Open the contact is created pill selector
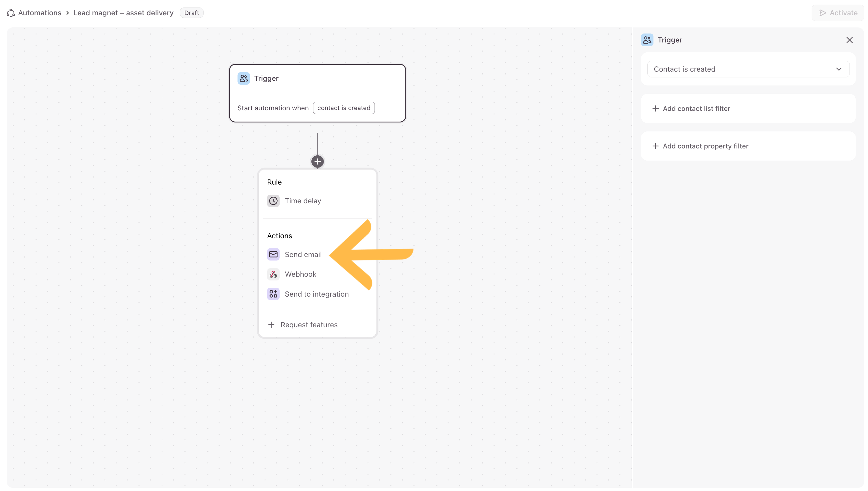This screenshot has width=868, height=491. [x=343, y=108]
